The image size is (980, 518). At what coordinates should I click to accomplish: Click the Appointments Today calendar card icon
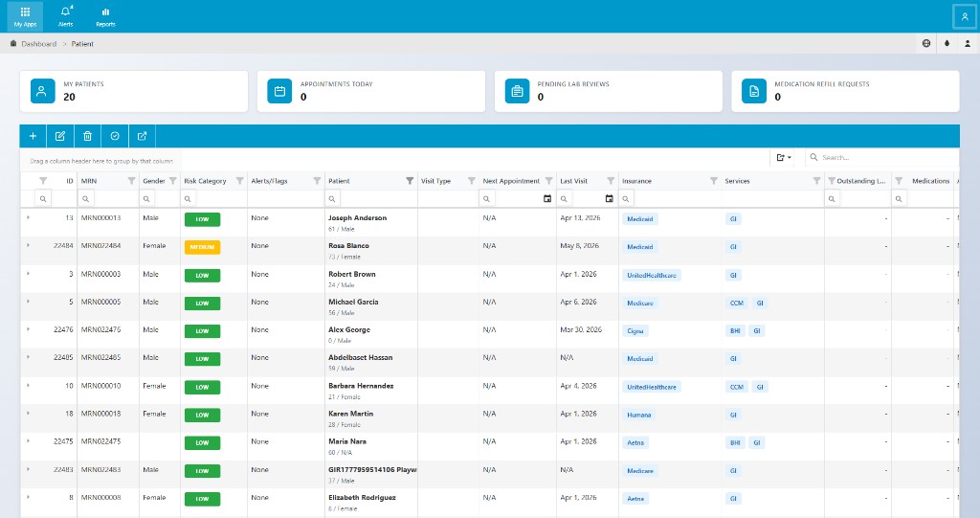click(279, 91)
